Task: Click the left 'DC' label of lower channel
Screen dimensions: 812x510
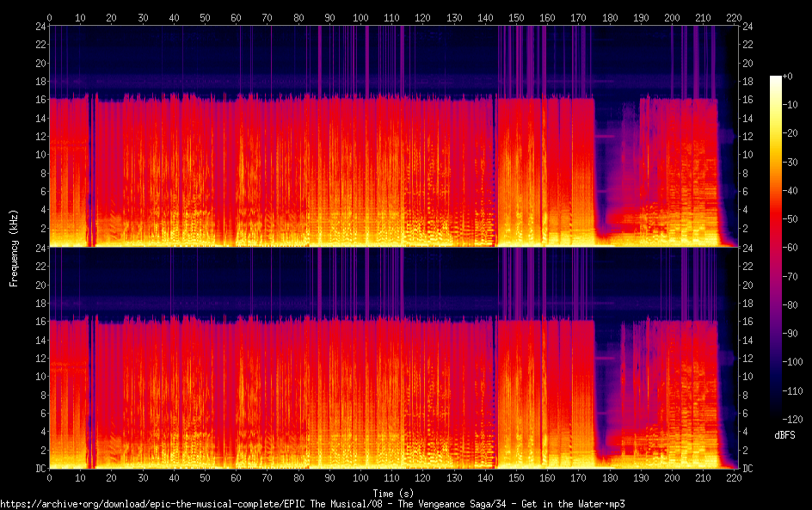Action: 38,469
